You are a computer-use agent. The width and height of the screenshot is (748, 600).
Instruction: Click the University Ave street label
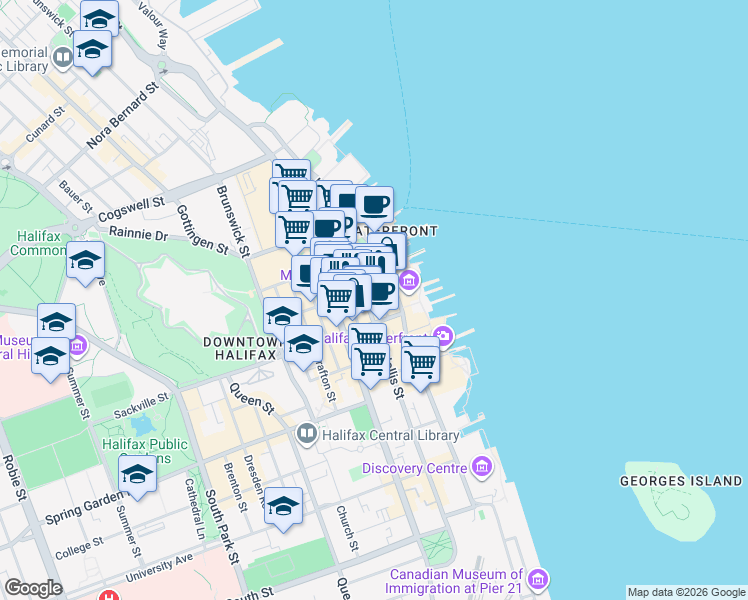[159, 568]
